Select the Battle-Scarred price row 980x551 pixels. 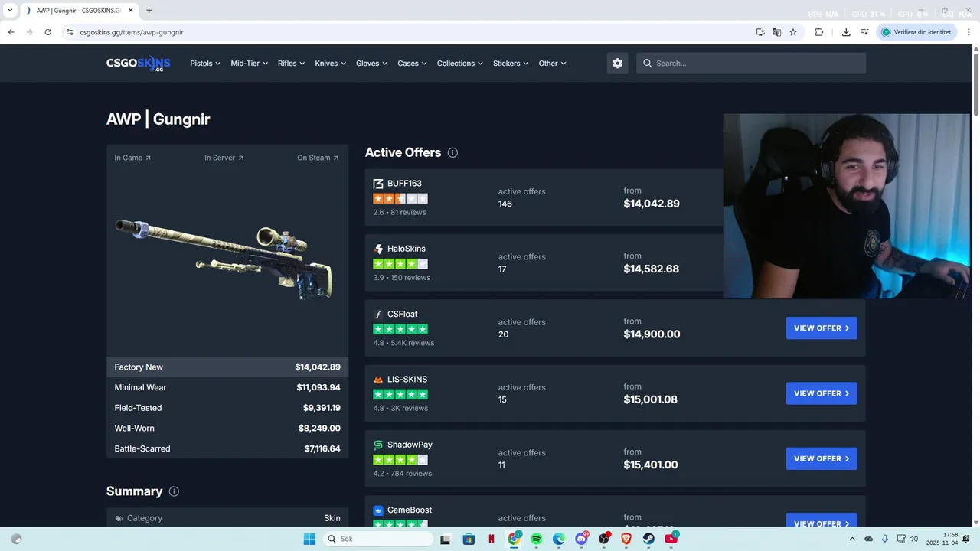pyautogui.click(x=227, y=448)
